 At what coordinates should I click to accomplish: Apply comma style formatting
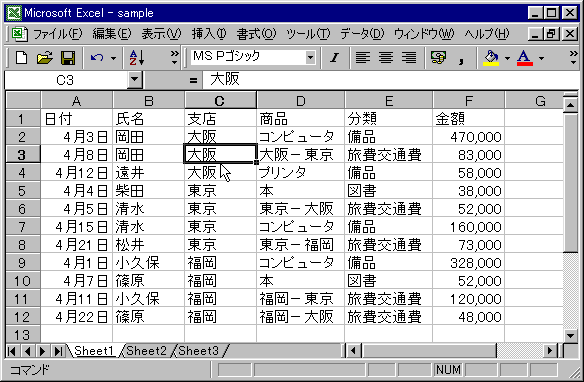coord(461,58)
